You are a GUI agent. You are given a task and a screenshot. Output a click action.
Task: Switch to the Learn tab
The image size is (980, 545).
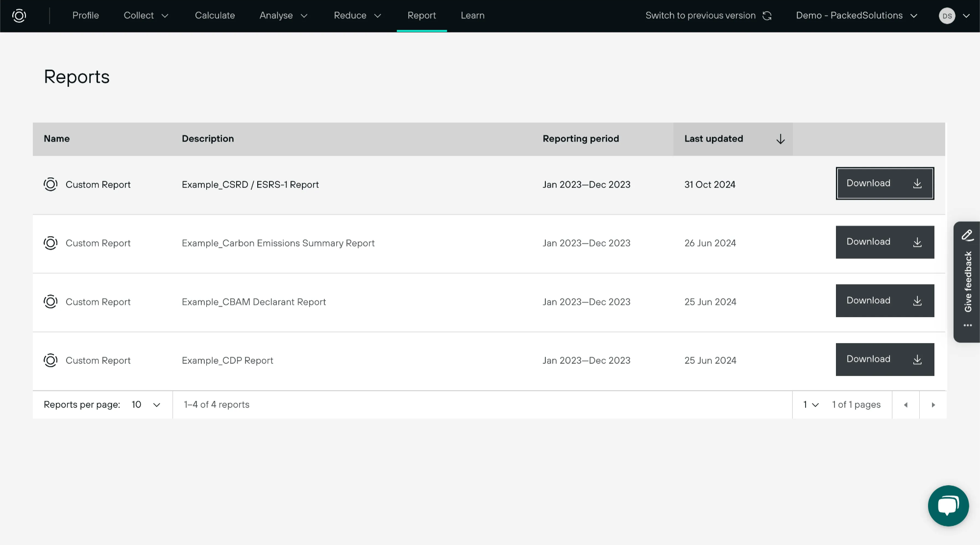(472, 15)
